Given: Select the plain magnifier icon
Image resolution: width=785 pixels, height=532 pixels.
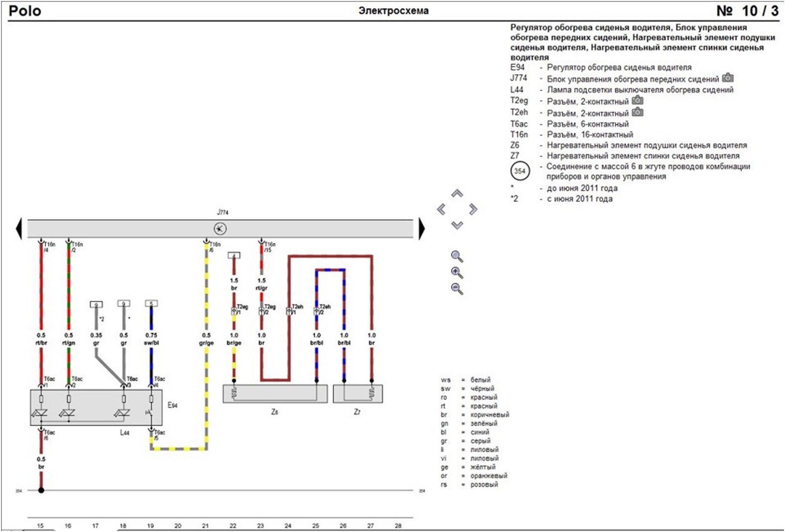Looking at the screenshot, I should [457, 257].
